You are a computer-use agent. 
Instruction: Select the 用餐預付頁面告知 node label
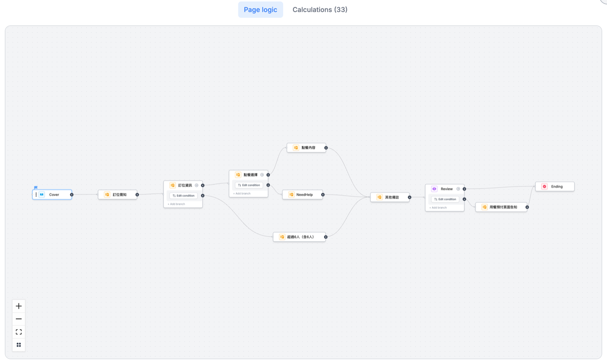pyautogui.click(x=503, y=207)
